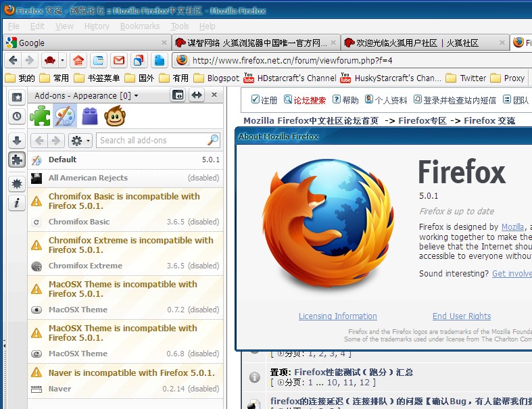Switch to the Google tab
532x409 pixels.
[87, 43]
